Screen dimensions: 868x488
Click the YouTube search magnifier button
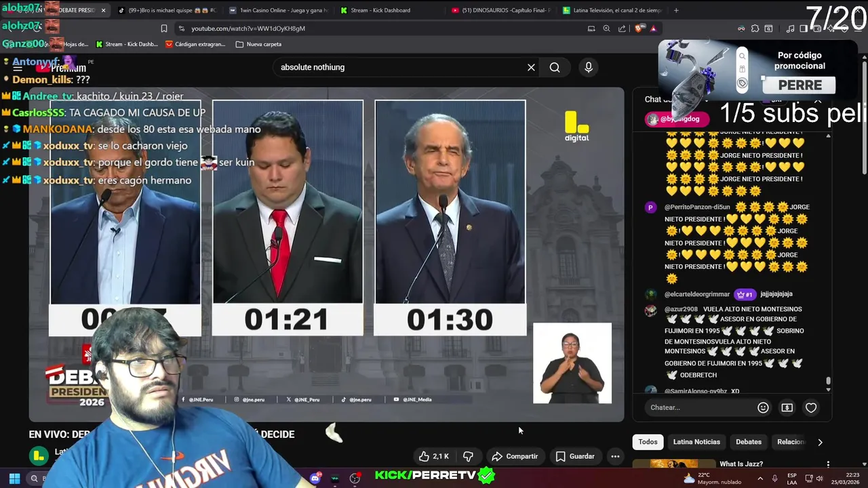pos(555,67)
